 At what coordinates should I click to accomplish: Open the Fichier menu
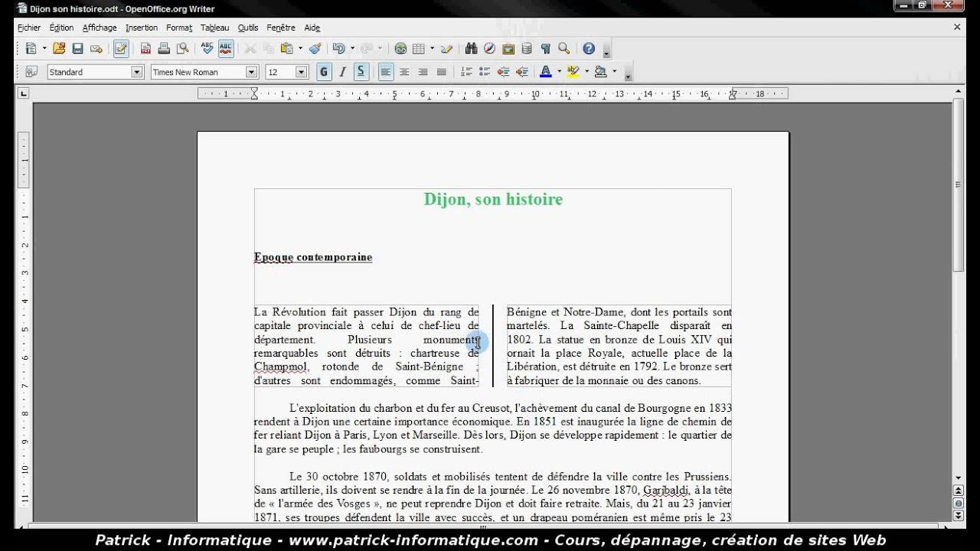coord(29,28)
